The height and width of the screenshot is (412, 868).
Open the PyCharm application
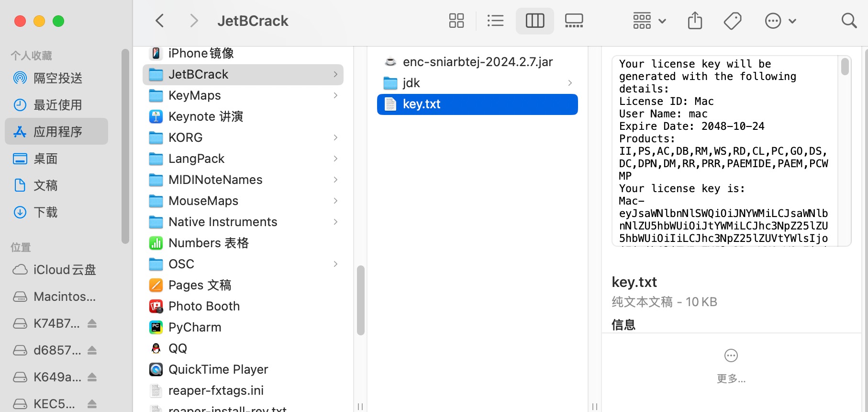(x=195, y=327)
